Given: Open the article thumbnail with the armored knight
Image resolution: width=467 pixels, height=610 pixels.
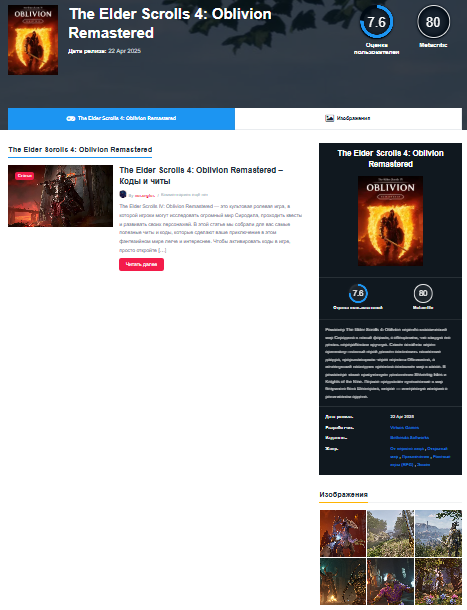Looking at the screenshot, I should [60, 196].
